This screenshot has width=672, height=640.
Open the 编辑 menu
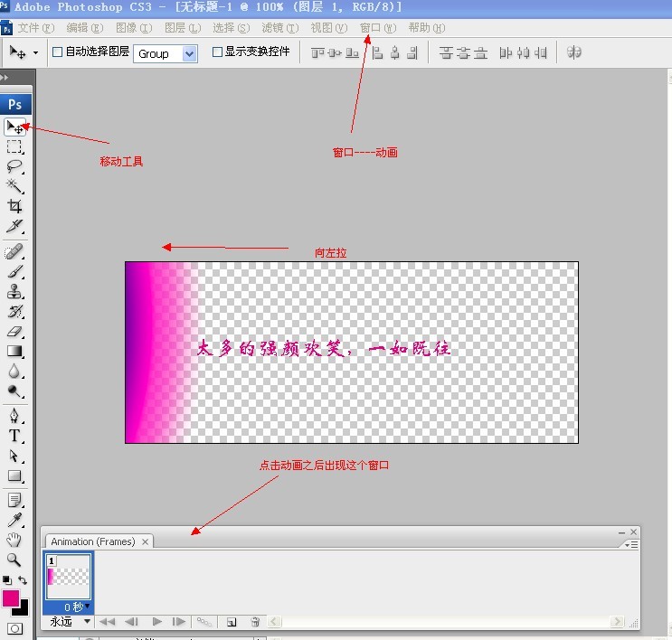click(85, 28)
